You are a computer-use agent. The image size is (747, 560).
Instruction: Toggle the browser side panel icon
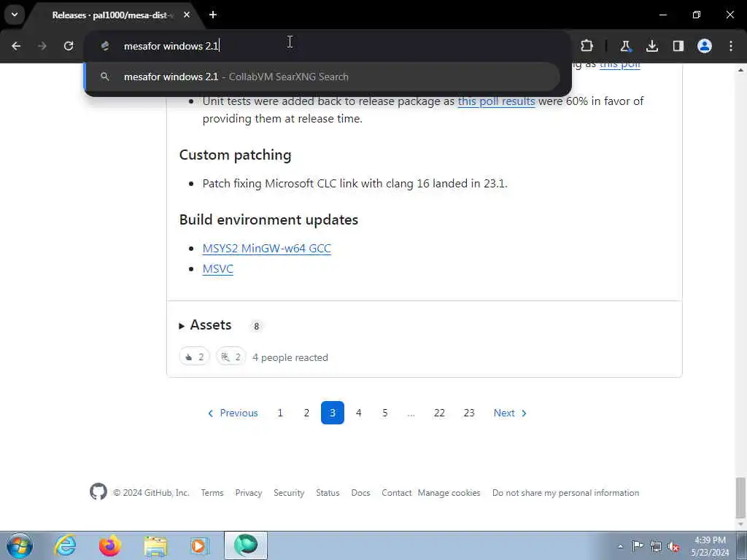(x=678, y=46)
